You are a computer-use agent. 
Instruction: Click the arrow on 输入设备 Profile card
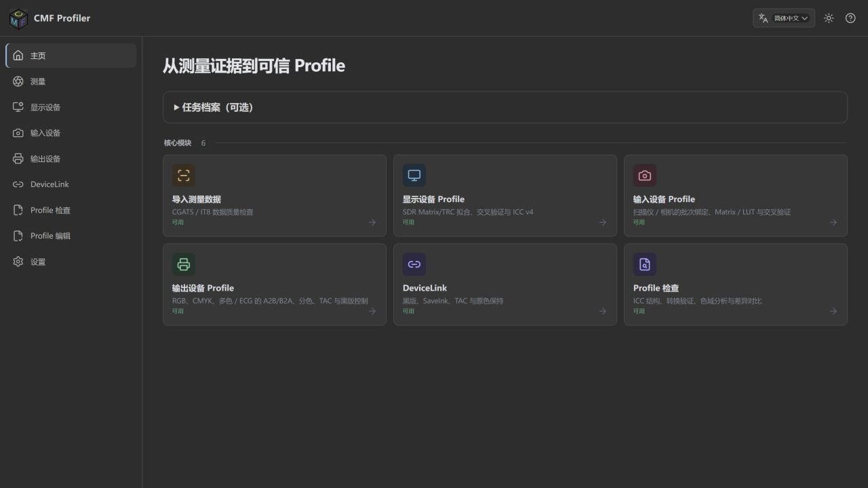pyautogui.click(x=833, y=222)
